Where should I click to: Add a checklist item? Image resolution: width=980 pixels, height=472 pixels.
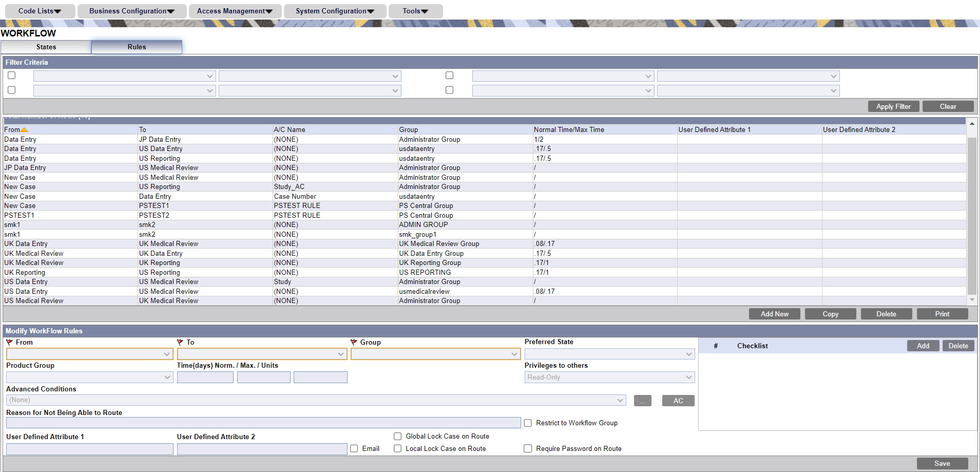coord(923,346)
